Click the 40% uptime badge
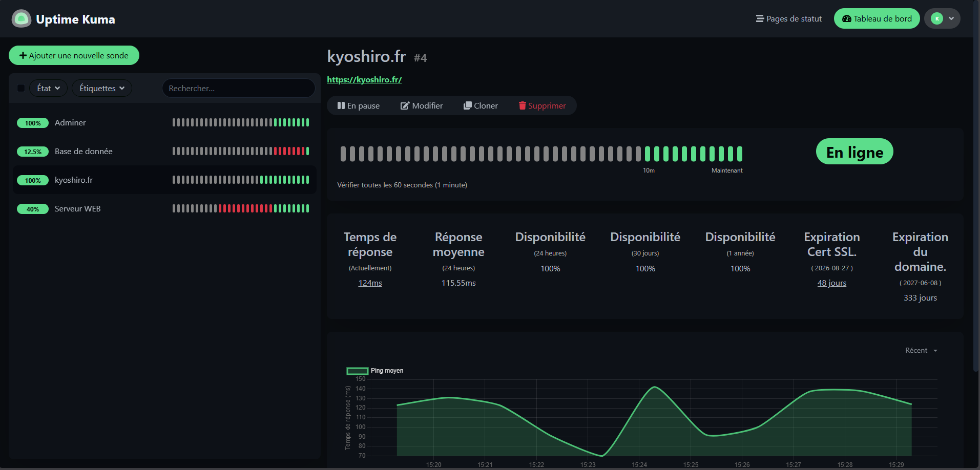The width and height of the screenshot is (980, 470). pos(33,209)
